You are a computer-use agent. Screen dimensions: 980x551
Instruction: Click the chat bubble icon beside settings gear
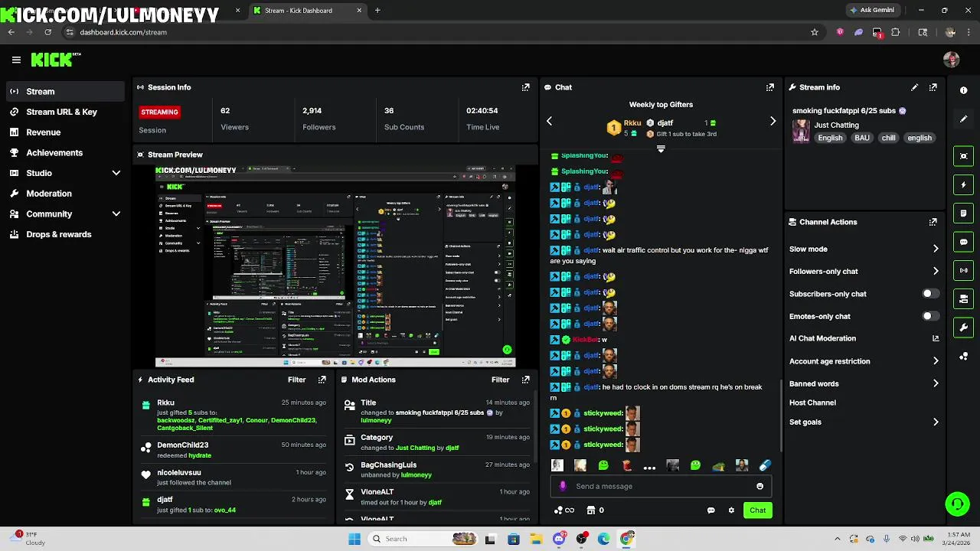tap(710, 510)
